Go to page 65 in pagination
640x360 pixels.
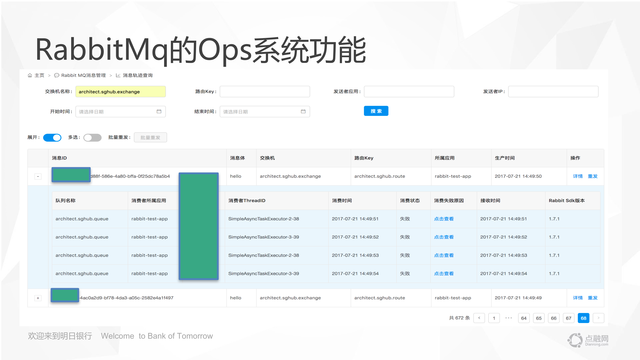pos(539,318)
